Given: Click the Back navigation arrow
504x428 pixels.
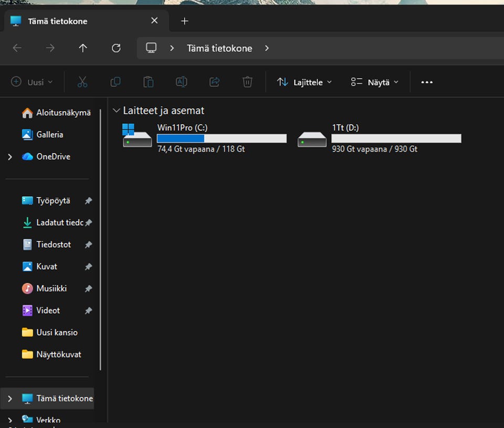Looking at the screenshot, I should pyautogui.click(x=17, y=48).
